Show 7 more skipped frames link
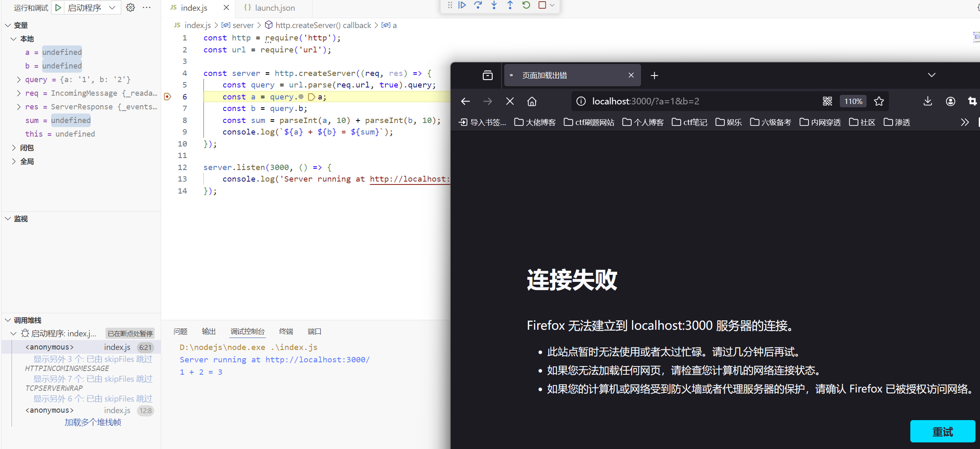The width and height of the screenshot is (980, 449). pos(93,379)
